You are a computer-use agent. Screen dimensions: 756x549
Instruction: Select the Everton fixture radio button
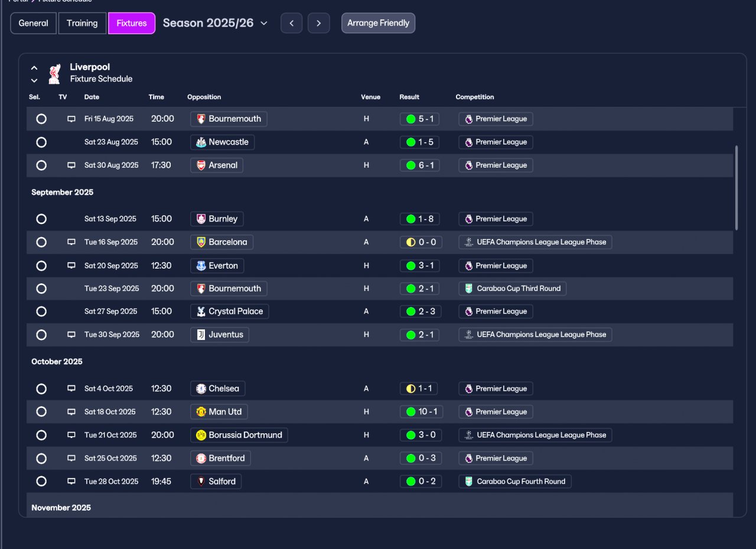[x=41, y=266]
